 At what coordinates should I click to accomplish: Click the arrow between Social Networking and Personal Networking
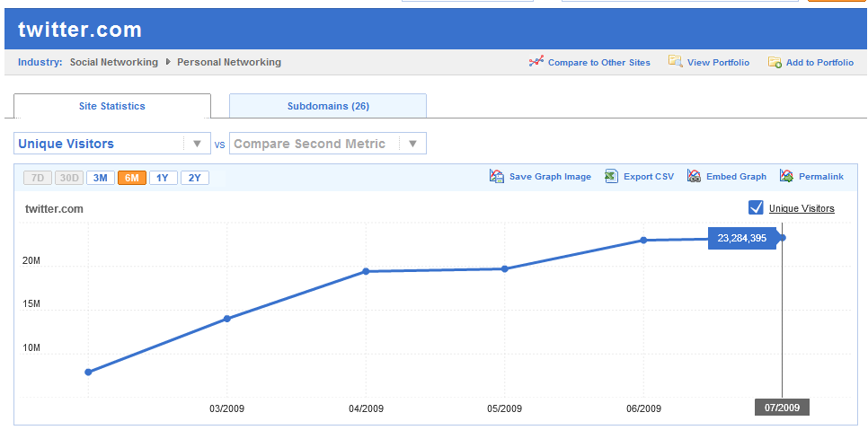(168, 62)
